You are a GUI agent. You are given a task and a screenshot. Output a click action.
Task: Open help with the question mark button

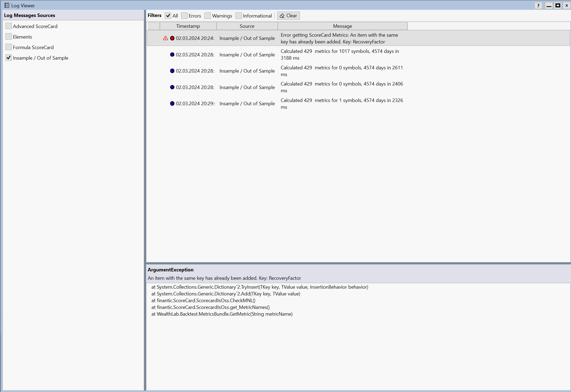538,5
